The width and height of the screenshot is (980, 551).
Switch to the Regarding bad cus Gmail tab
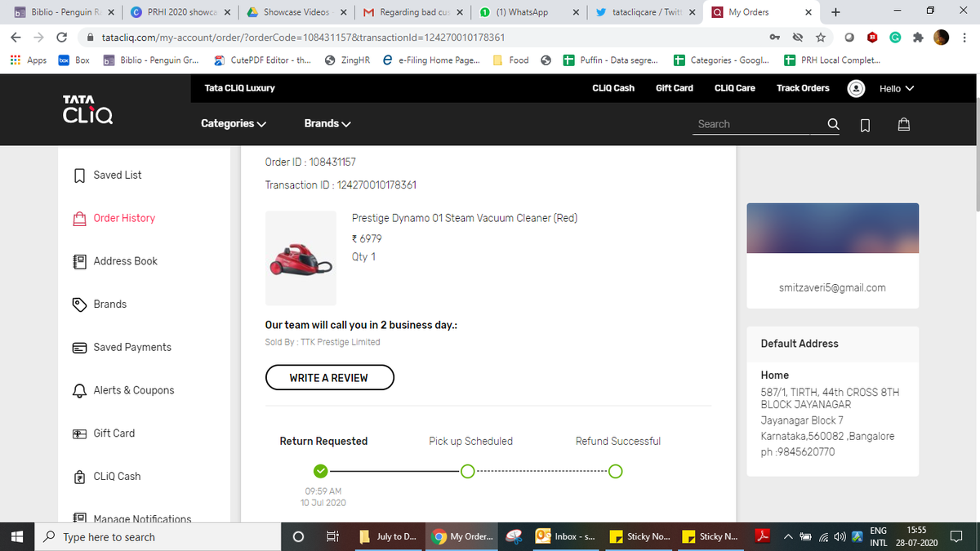tap(412, 12)
